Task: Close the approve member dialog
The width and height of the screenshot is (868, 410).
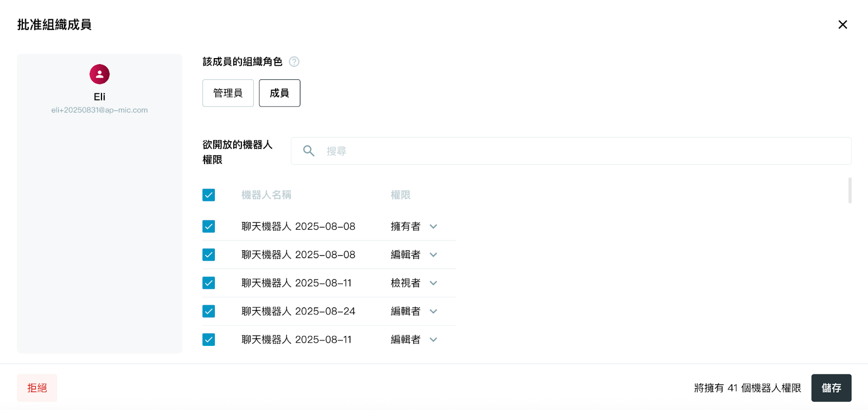Action: coord(843,24)
